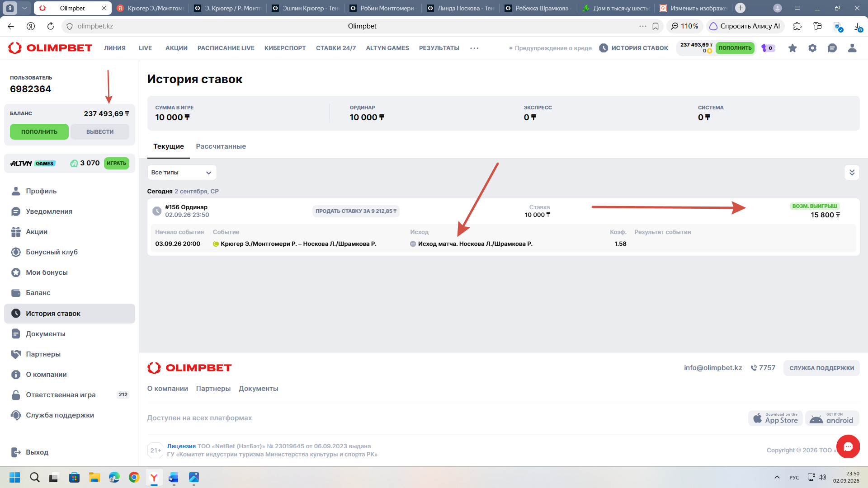Open 'АКЦИИ' in top navigation
Image resolution: width=868 pixels, height=488 pixels.
[x=176, y=48]
